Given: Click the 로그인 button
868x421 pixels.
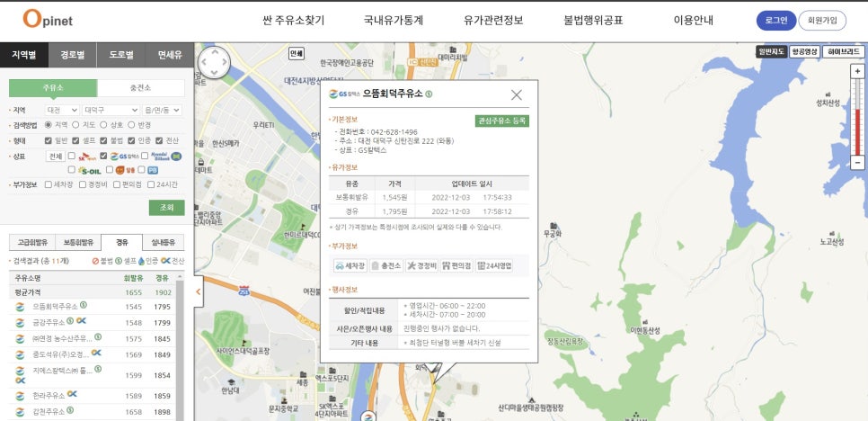Looking at the screenshot, I should tap(776, 21).
